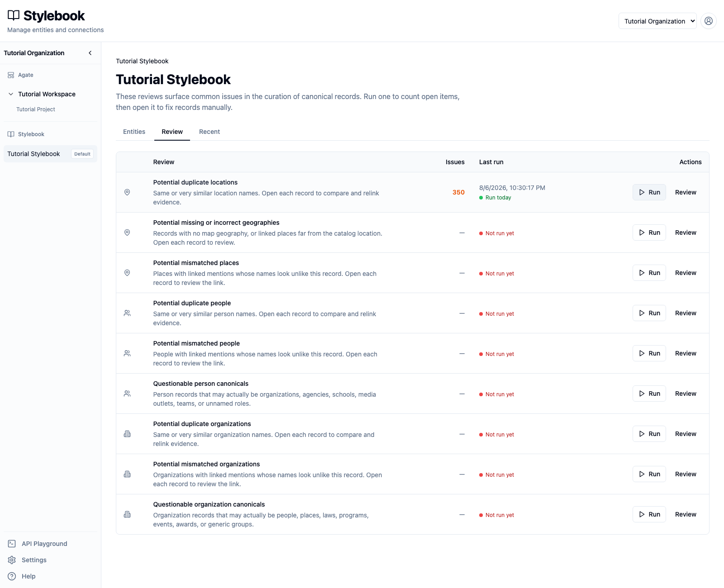Click building icon for questionable organization canonicals
Viewport: 724px width, 588px height.
[x=127, y=514]
